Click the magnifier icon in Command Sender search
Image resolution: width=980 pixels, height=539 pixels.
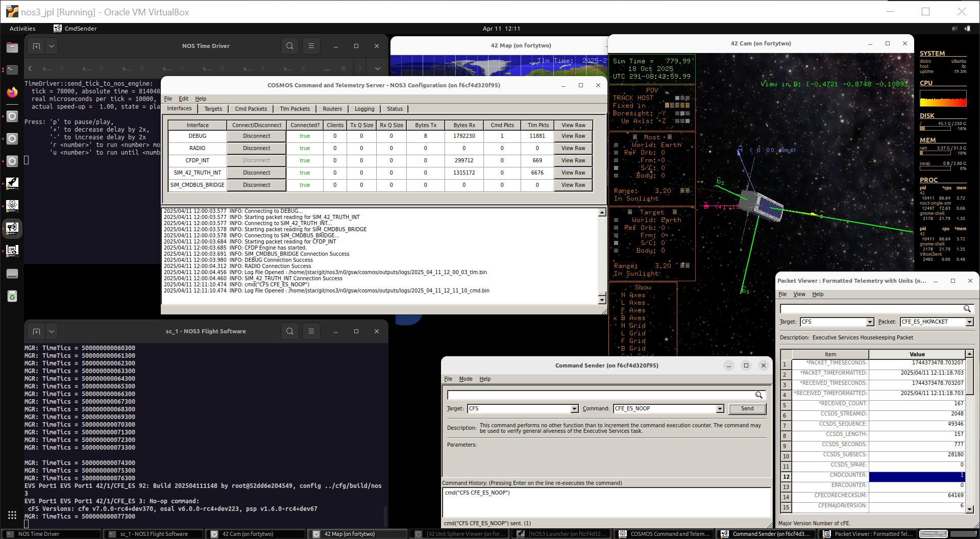[x=759, y=395]
